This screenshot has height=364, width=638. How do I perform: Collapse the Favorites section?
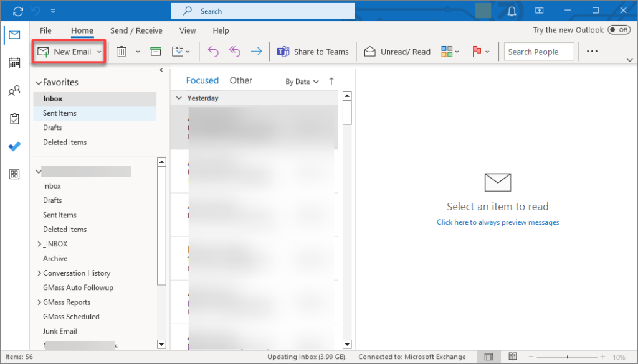point(39,82)
